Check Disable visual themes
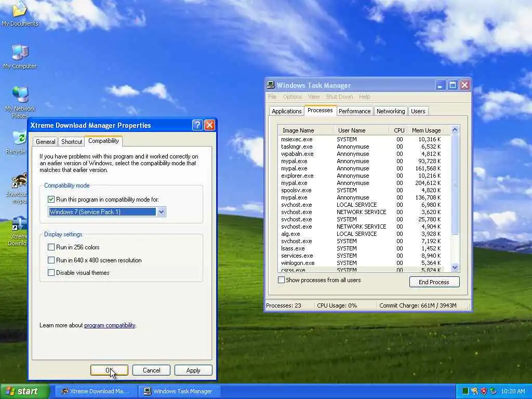 click(x=51, y=272)
